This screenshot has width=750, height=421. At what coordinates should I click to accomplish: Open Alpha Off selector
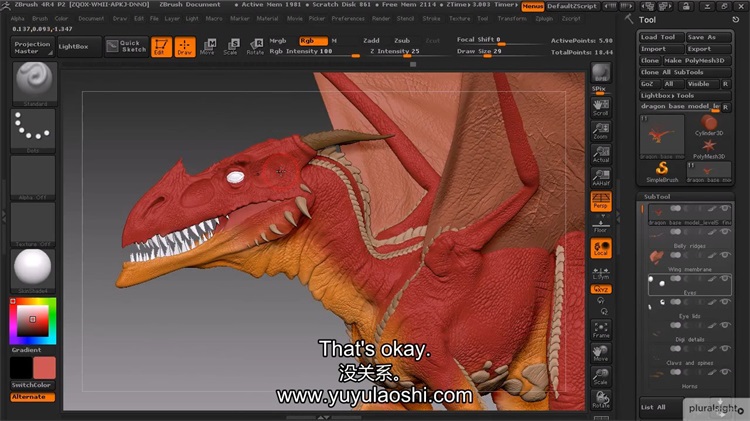[33, 177]
